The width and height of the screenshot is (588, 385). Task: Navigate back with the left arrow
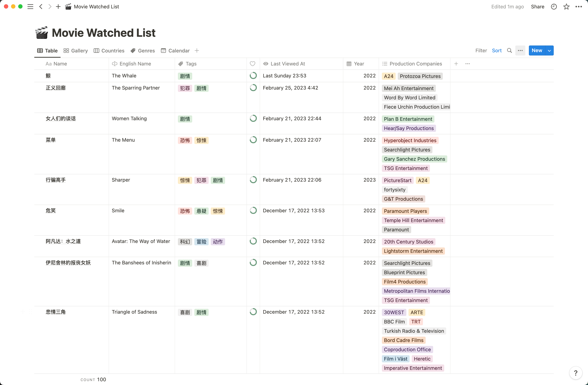tap(41, 7)
